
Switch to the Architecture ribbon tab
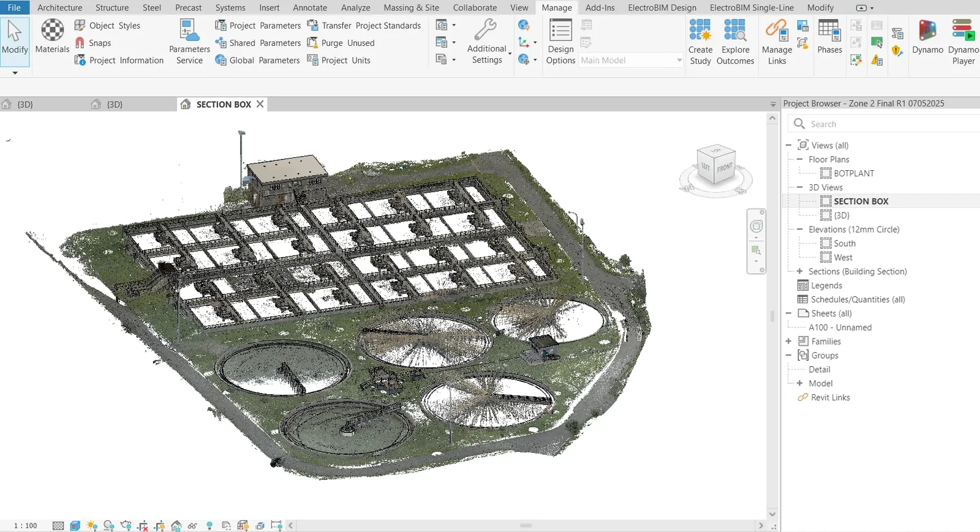coord(59,7)
